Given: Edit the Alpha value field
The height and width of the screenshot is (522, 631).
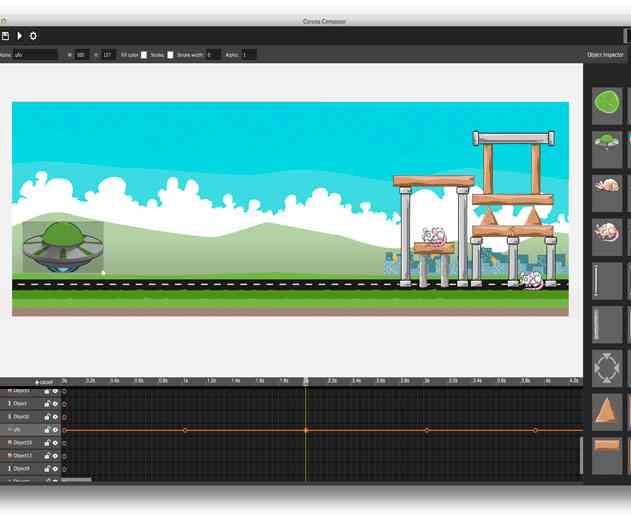Looking at the screenshot, I should [249, 54].
